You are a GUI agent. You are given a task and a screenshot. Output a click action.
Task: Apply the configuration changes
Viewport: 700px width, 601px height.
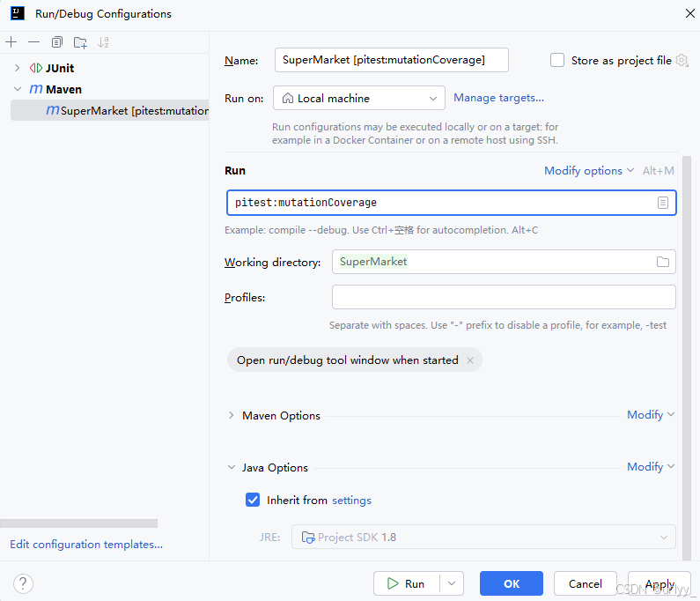[x=659, y=583]
